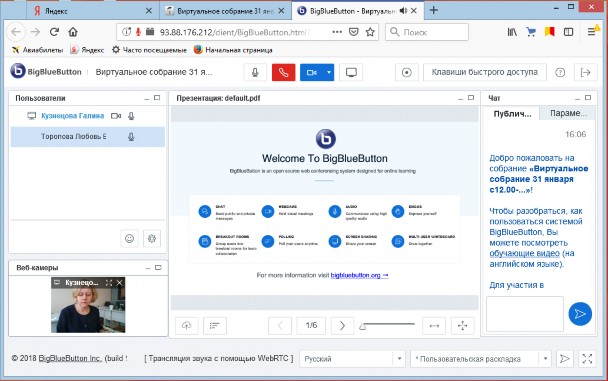The height and width of the screenshot is (381, 608).
Task: Maximize the Чат panel
Action: (588, 98)
